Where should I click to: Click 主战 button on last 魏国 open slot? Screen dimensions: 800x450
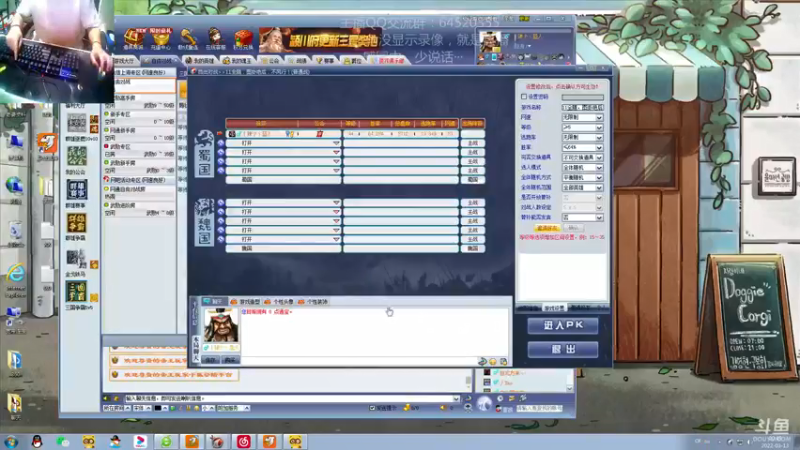tap(473, 239)
